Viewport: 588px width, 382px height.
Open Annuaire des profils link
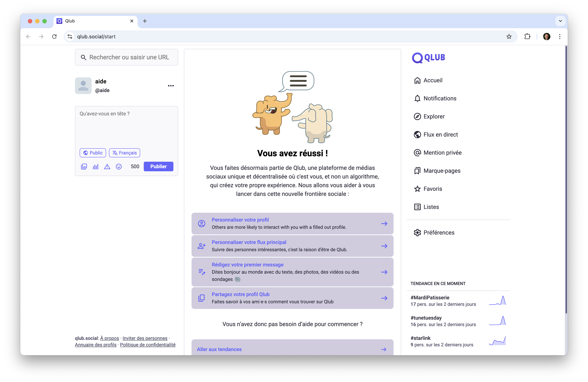96,345
